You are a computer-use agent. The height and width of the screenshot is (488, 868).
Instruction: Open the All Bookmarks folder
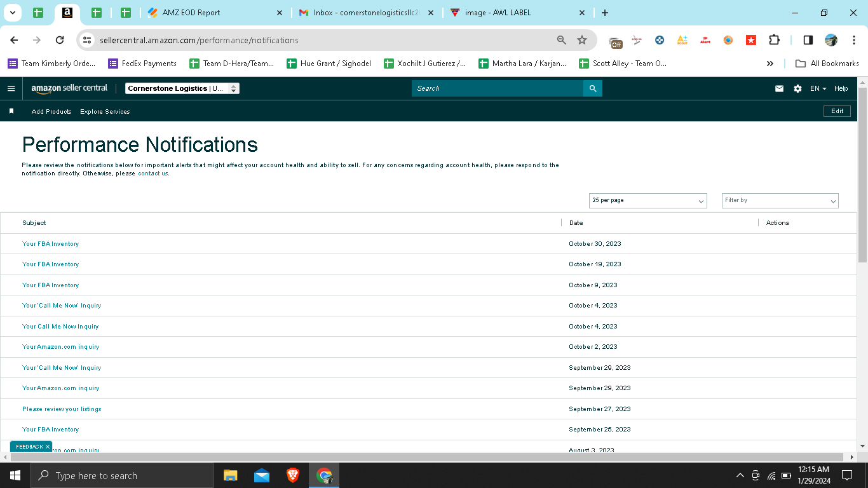(x=827, y=64)
